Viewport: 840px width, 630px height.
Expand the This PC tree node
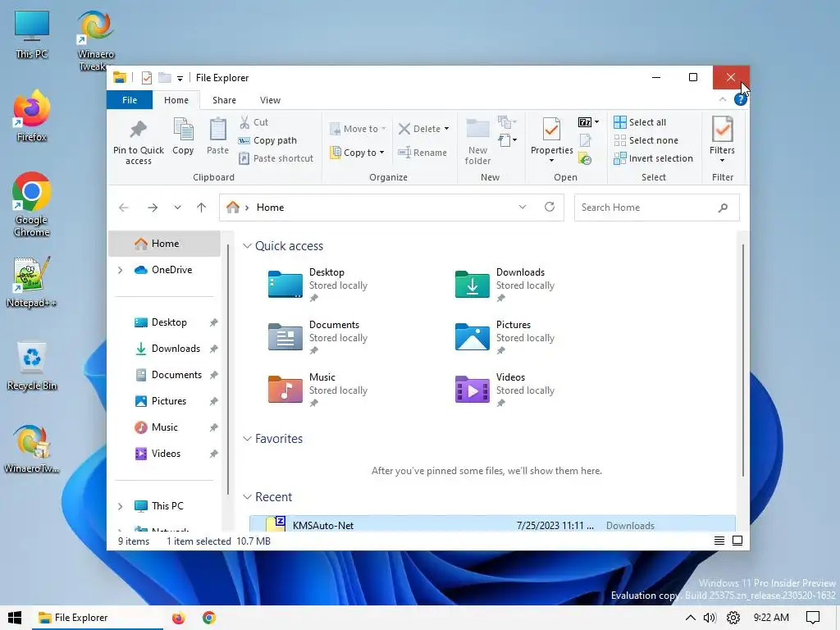click(x=121, y=506)
